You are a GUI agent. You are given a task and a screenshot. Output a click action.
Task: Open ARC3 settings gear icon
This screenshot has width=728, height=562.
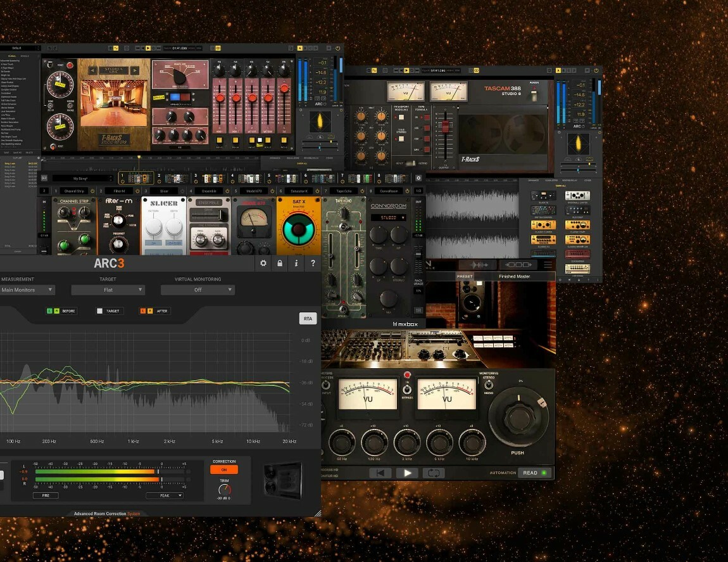pyautogui.click(x=263, y=264)
